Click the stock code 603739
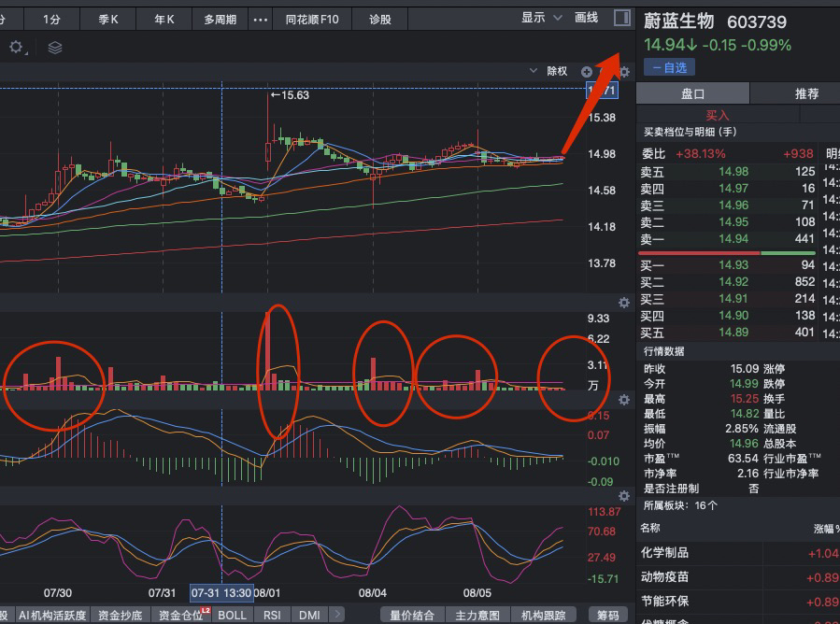The height and width of the screenshot is (624, 840). point(757,22)
